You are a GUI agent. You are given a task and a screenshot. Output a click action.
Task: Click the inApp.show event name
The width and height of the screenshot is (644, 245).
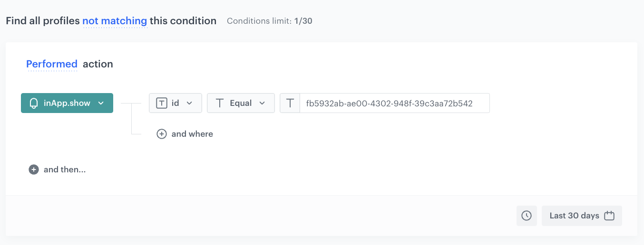coord(67,103)
